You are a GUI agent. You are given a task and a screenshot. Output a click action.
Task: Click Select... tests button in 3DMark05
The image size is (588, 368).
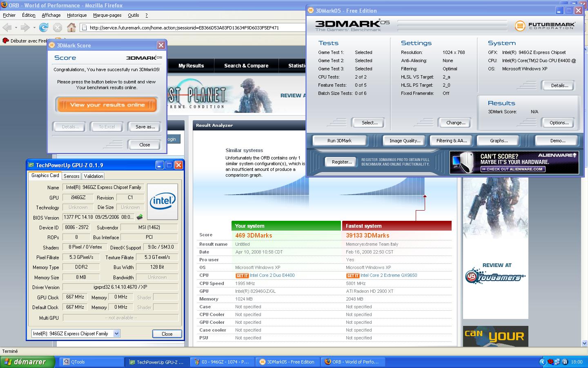[369, 123]
